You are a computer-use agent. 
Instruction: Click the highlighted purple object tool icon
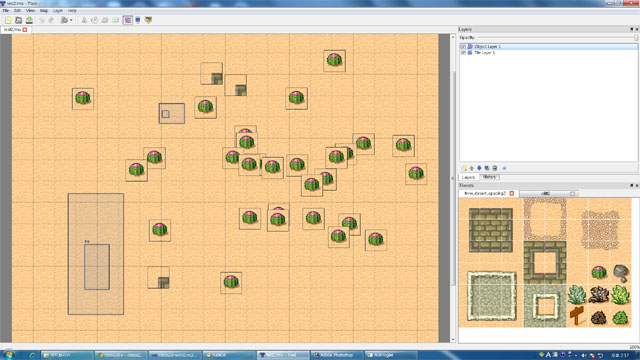tap(128, 20)
